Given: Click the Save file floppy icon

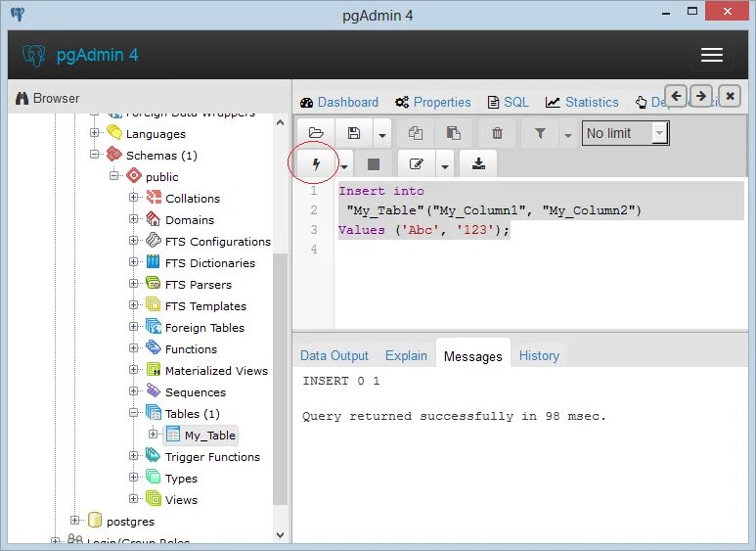Looking at the screenshot, I should (x=354, y=133).
